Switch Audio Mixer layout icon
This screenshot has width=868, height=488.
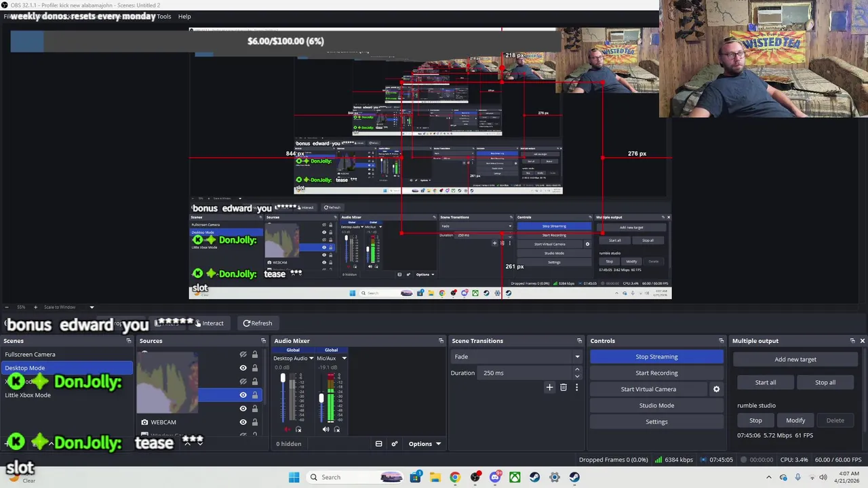tap(378, 444)
